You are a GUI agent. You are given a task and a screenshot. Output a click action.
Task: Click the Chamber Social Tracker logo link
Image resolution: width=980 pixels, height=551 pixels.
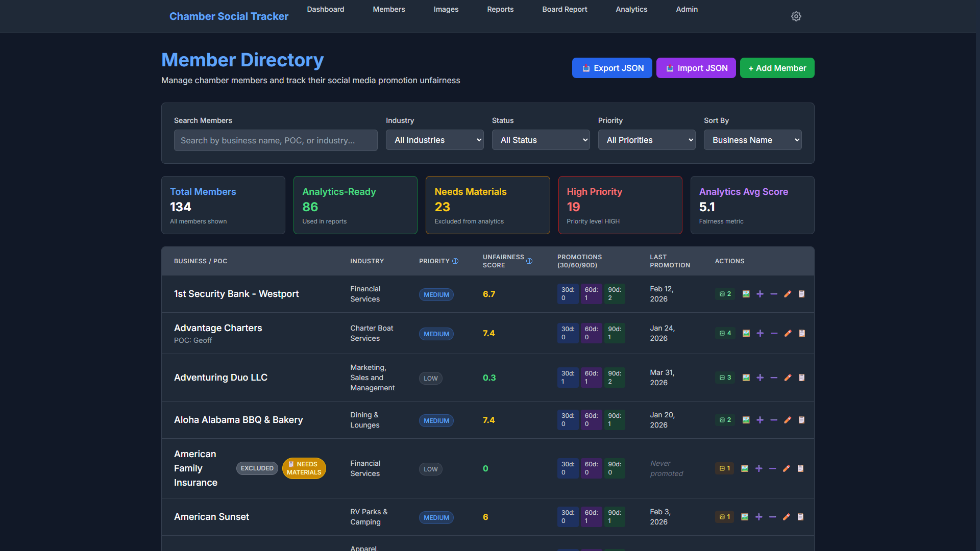pyautogui.click(x=229, y=16)
